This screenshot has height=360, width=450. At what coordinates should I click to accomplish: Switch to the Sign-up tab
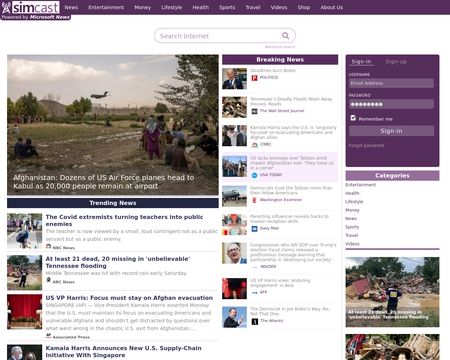click(x=396, y=62)
